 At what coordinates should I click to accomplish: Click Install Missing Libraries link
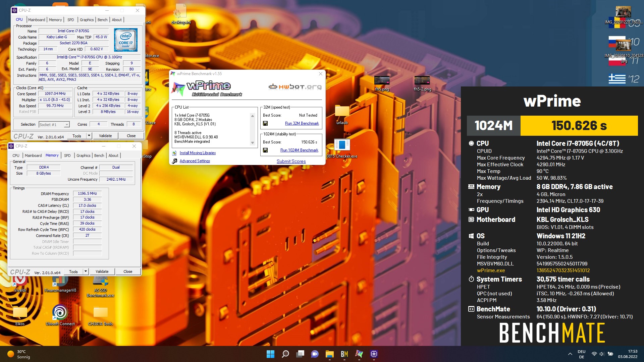(198, 153)
